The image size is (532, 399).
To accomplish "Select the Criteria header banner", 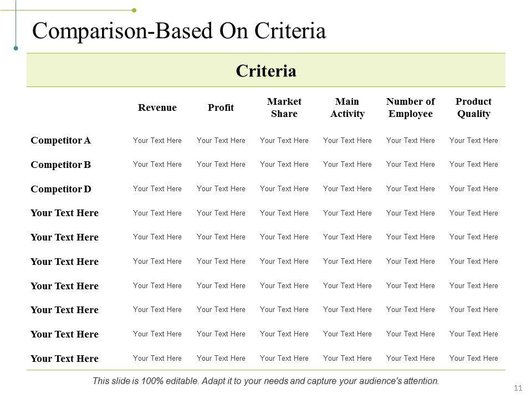I will [266, 71].
